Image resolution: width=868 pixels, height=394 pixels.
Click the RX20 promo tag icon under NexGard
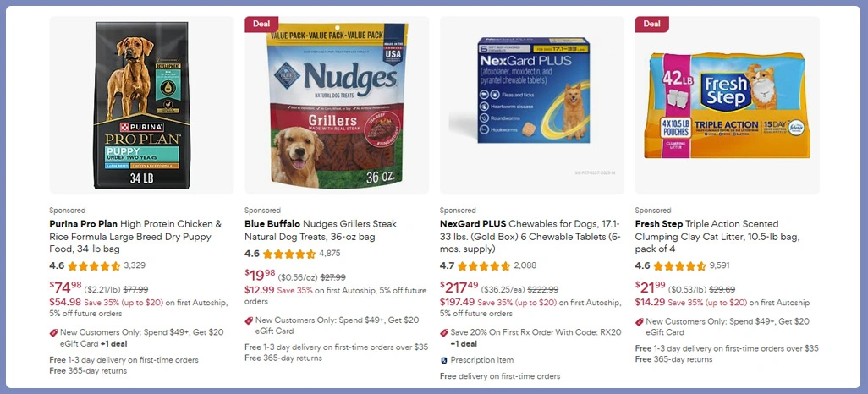(444, 333)
